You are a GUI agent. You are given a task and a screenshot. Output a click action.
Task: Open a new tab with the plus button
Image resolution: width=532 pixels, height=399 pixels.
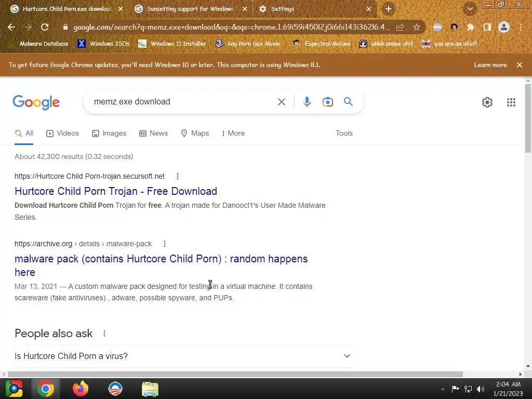[389, 9]
